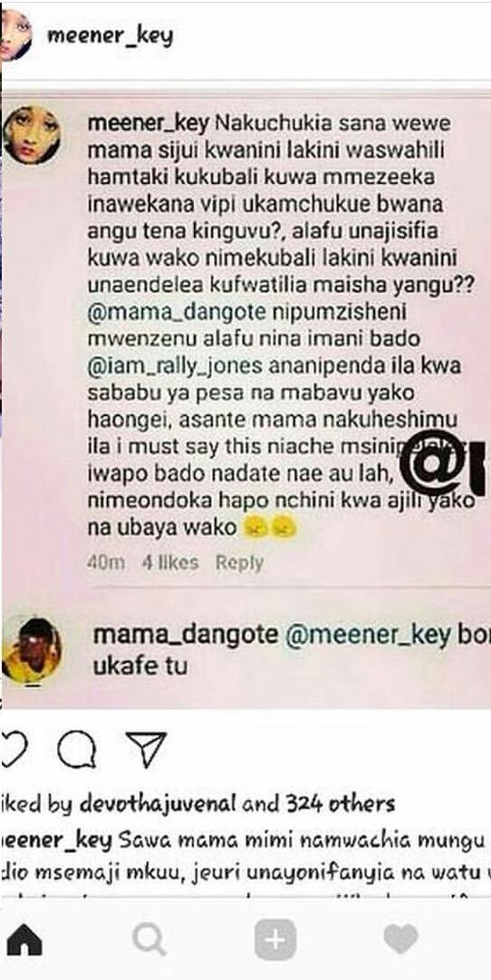
Task: Tap the heart like icon under the post
Action: (x=11, y=749)
